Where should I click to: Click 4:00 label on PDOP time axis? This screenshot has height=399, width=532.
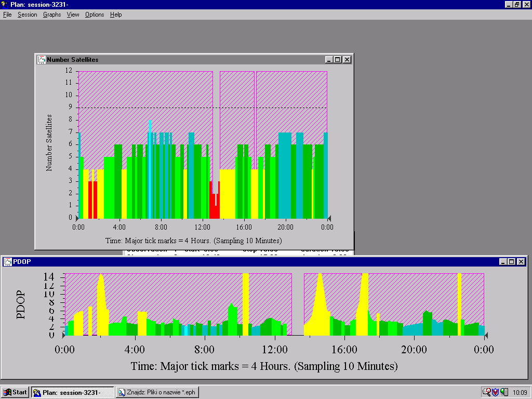[135, 350]
